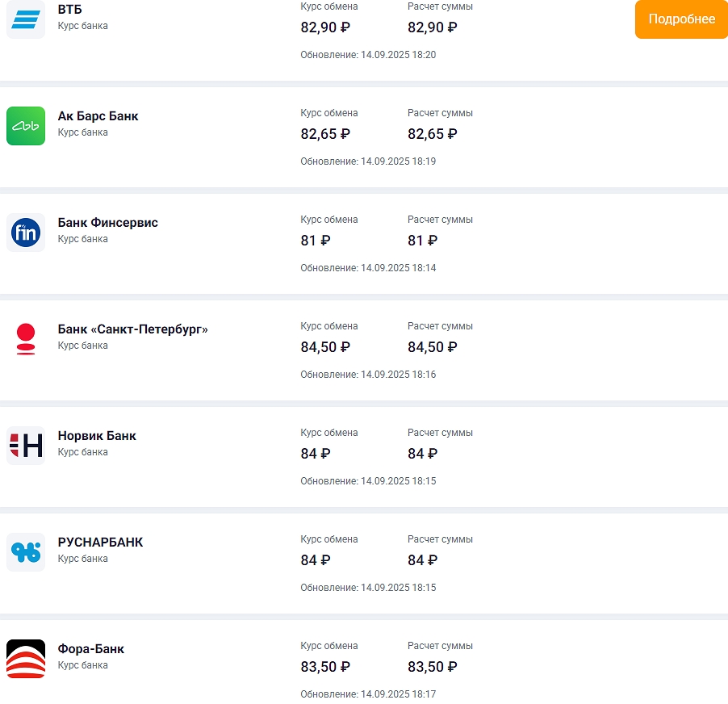Image resolution: width=728 pixels, height=704 pixels.
Task: Click the blue РУСНАРБАНК logo icon
Action: coord(26,552)
